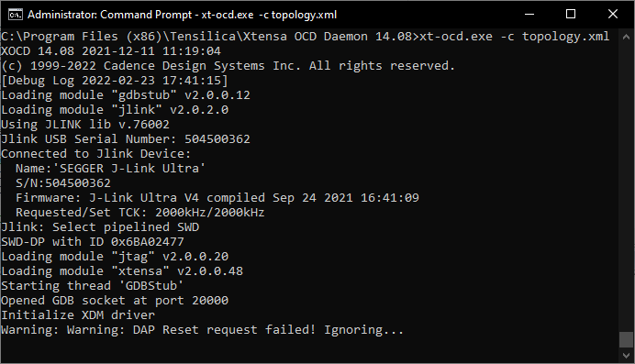Click the 'Starting thread GDBStub' line
The width and height of the screenshot is (635, 364).
[x=92, y=286]
